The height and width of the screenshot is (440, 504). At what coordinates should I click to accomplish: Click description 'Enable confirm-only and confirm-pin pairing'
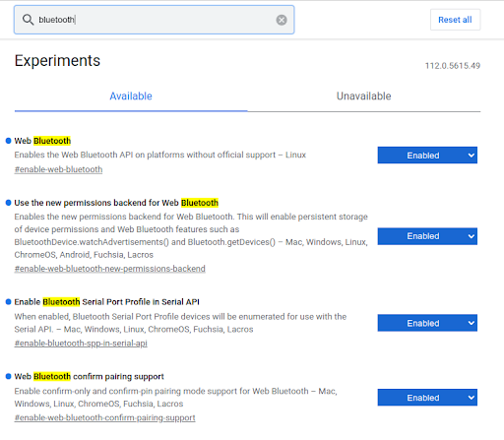[x=175, y=398]
